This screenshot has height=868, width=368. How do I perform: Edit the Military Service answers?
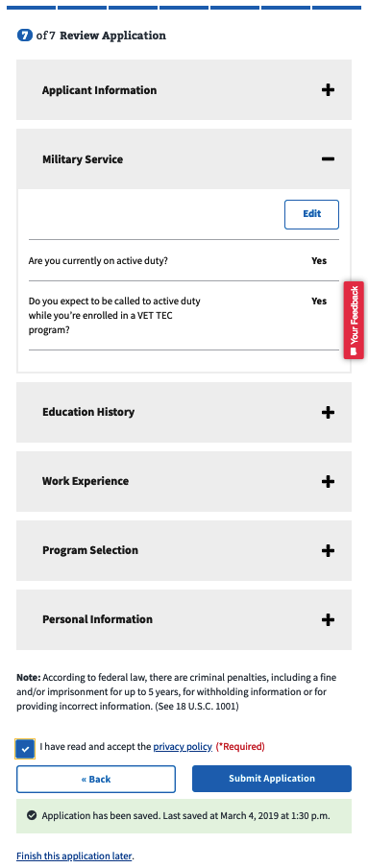(x=311, y=214)
